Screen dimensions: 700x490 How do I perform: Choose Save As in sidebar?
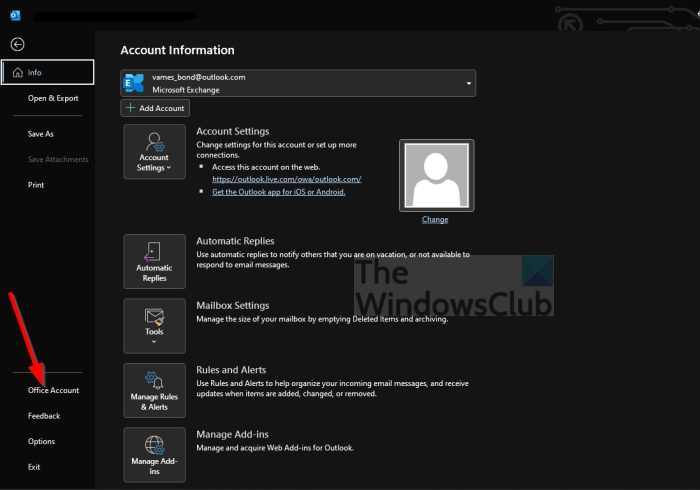tap(41, 134)
